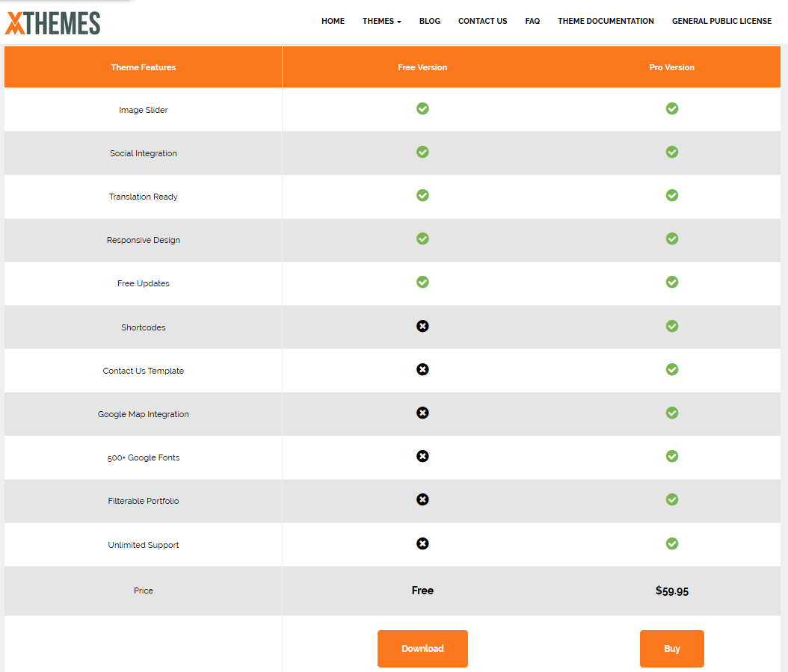Click Free Version cross icon for Shortcodes
This screenshot has height=672, width=788.
pyautogui.click(x=422, y=327)
